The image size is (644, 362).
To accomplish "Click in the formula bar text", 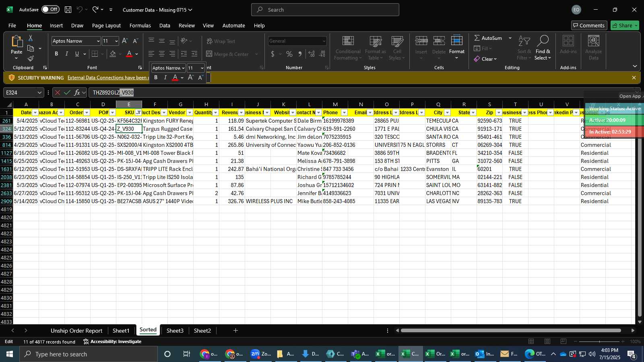I will click(x=113, y=93).
